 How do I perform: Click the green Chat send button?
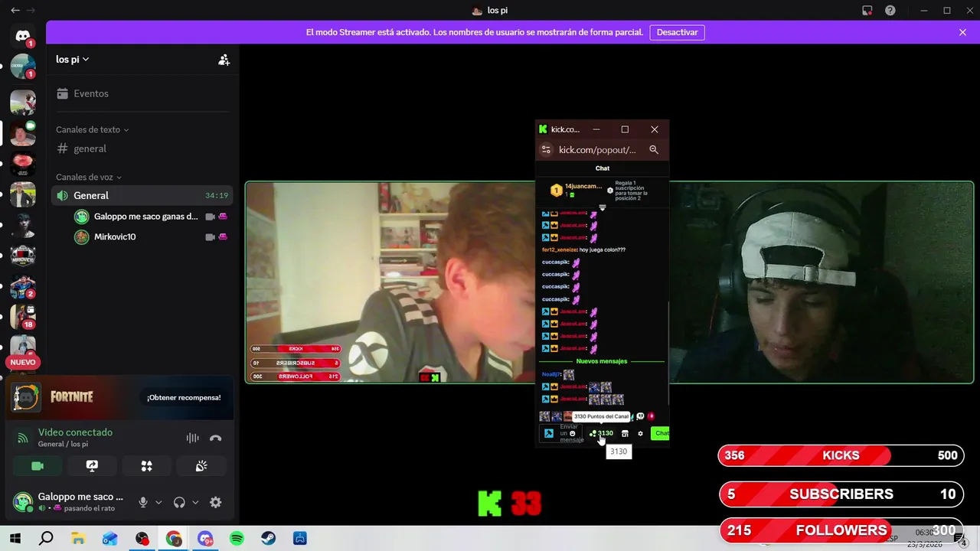pyautogui.click(x=661, y=433)
